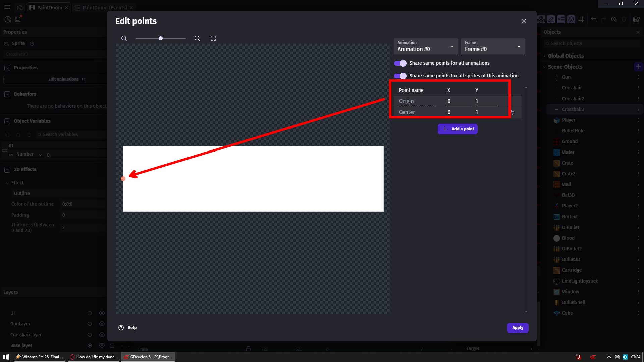Click the Apply button

pyautogui.click(x=518, y=328)
